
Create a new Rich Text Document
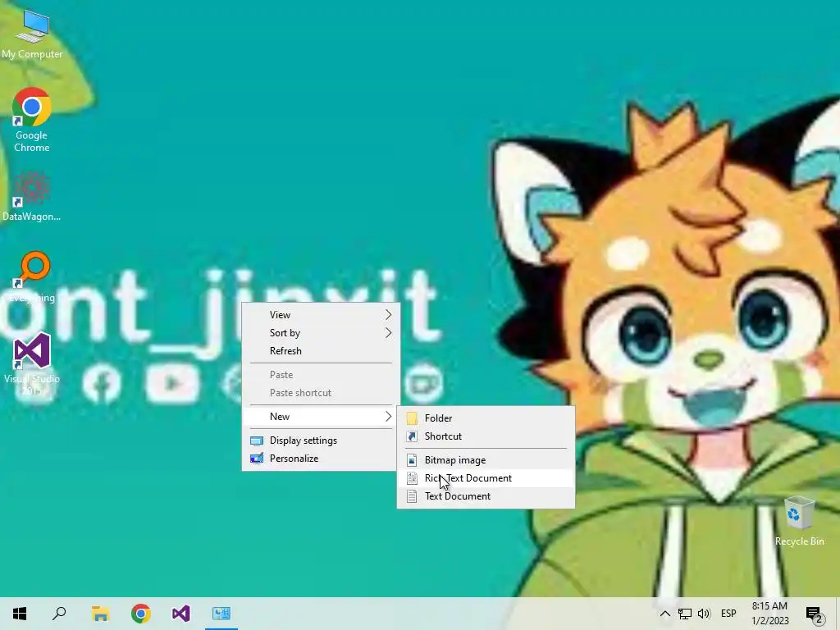coord(486,478)
